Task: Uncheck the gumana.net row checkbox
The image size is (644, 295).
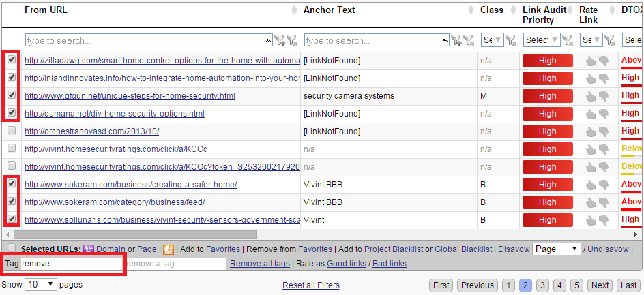Action: tap(12, 113)
